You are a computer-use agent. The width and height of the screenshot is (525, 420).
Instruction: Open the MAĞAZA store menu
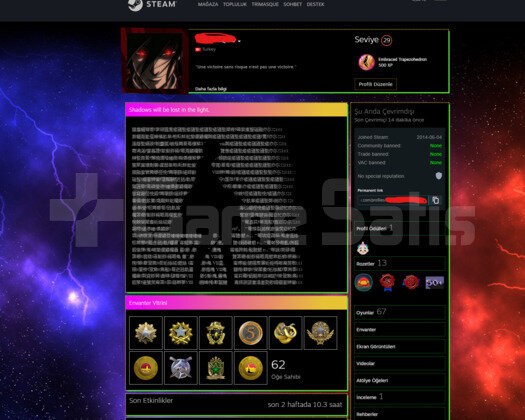(x=208, y=4)
